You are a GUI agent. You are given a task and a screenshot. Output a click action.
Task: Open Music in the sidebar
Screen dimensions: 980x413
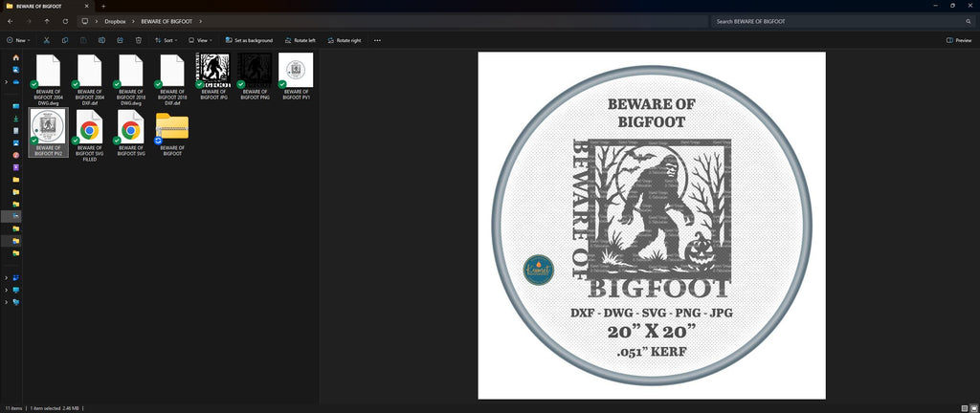pyautogui.click(x=15, y=155)
